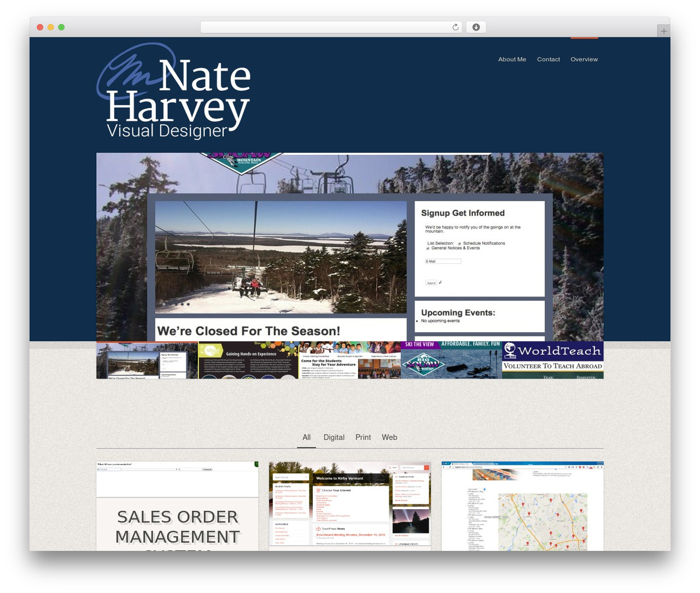Image resolution: width=700 pixels, height=593 pixels.
Task: Open the About Me page
Action: point(512,59)
